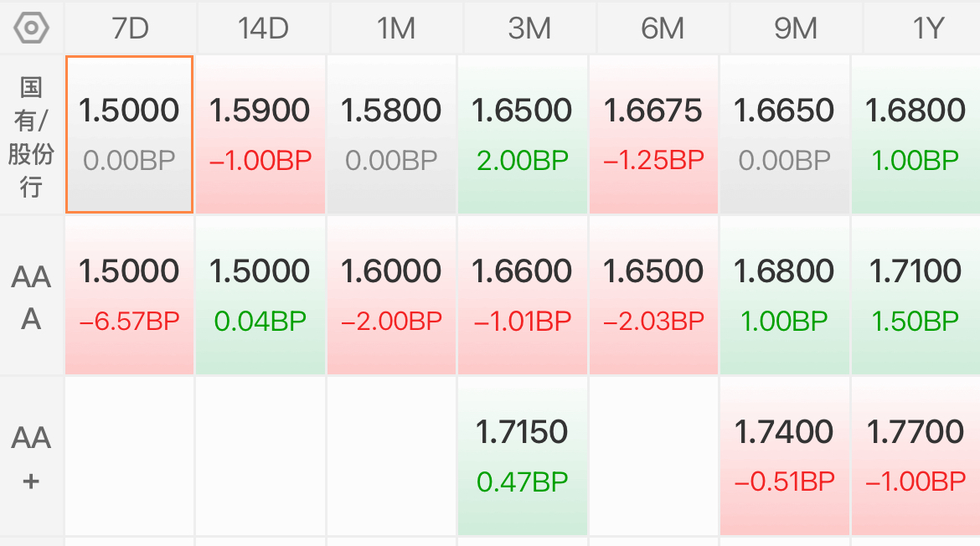The image size is (980, 546).
Task: Open the AAA 14D cell showing 0.04BP
Action: [260, 296]
